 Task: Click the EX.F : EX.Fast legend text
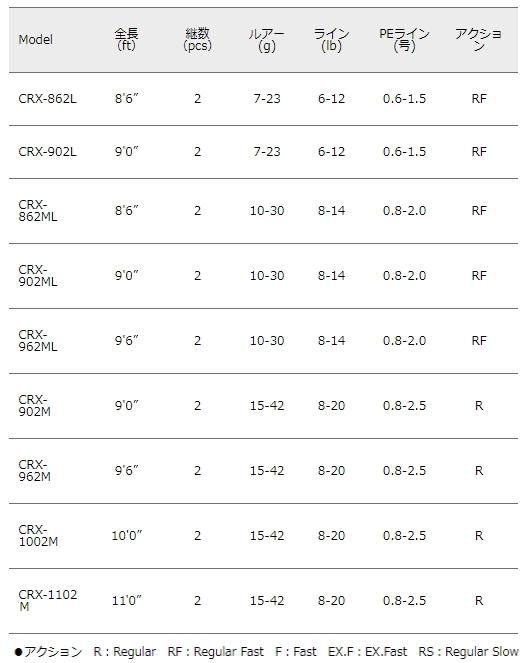(x=367, y=652)
